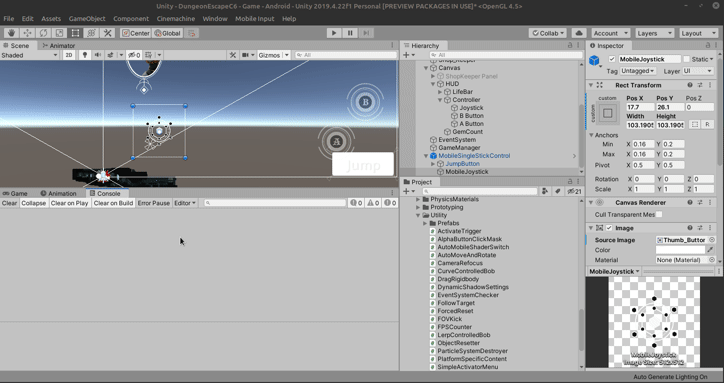Expand the LifeBar hierarchy node
Image resolution: width=724 pixels, height=383 pixels.
coord(440,92)
